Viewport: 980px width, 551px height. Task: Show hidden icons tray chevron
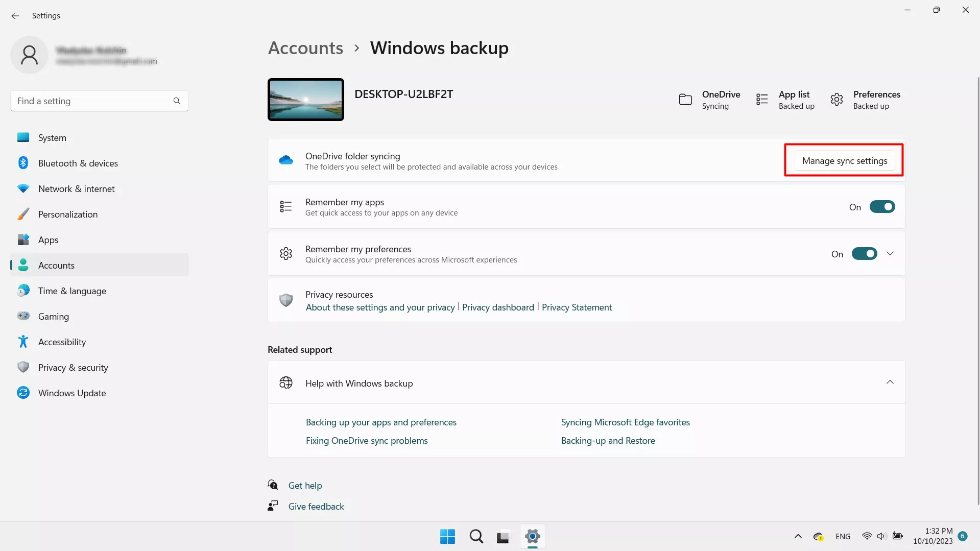click(x=798, y=536)
